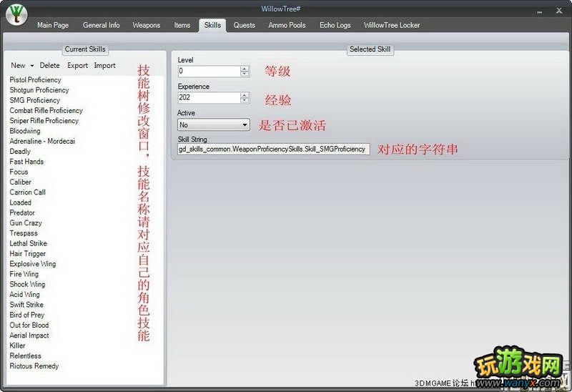
Task: Select the Bloodwing skill
Action: click(x=25, y=131)
